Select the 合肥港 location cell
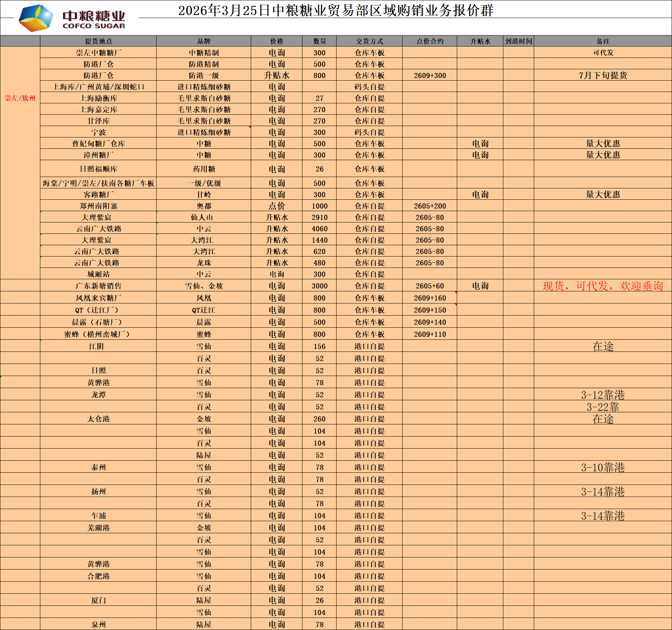672x630 pixels. coord(98,576)
